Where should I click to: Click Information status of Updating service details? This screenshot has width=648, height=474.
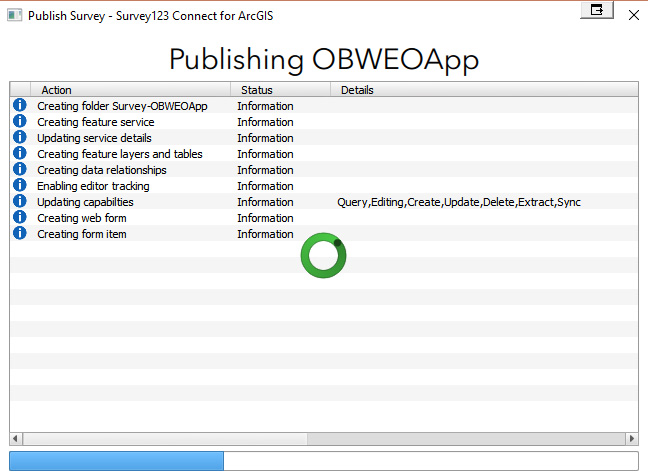[265, 138]
